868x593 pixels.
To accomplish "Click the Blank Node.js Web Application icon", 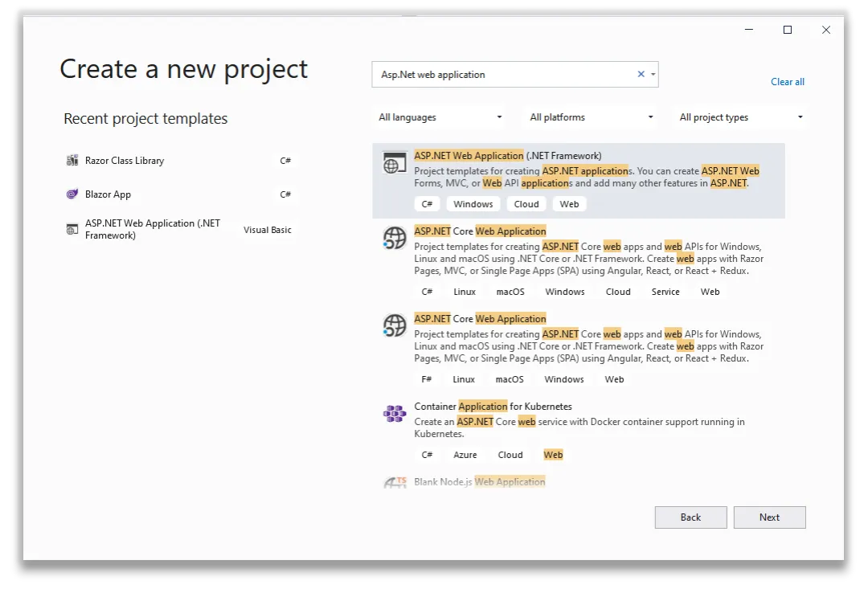I will pyautogui.click(x=395, y=482).
